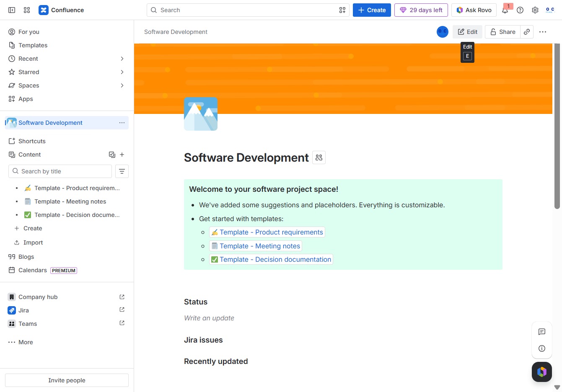Open Apps in the sidebar
This screenshot has height=392, width=562.
point(67,99)
